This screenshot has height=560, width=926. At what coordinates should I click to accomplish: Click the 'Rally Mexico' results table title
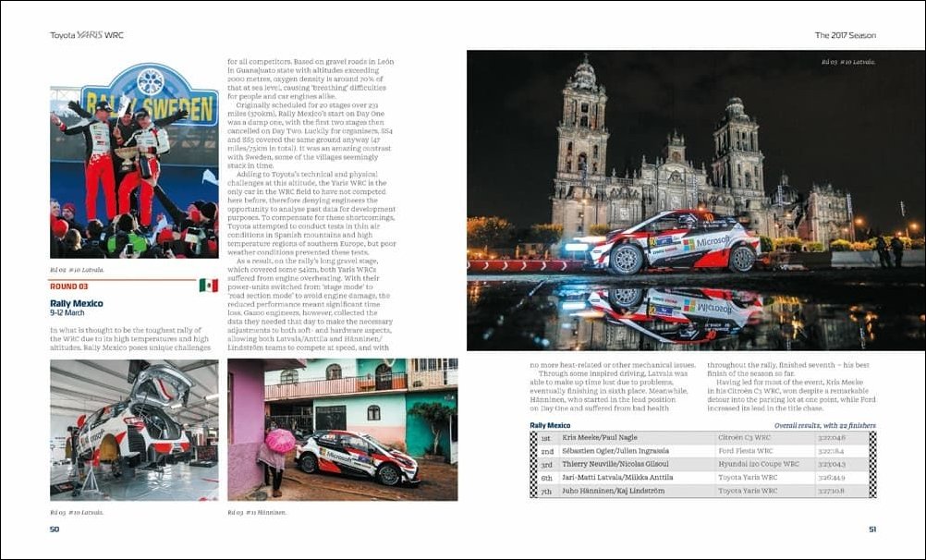[x=550, y=425]
